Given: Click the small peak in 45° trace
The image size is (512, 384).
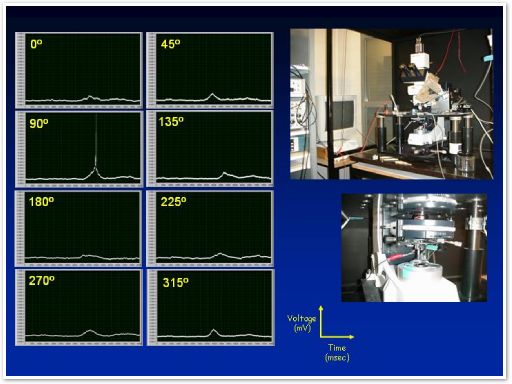Looking at the screenshot, I should point(212,95).
